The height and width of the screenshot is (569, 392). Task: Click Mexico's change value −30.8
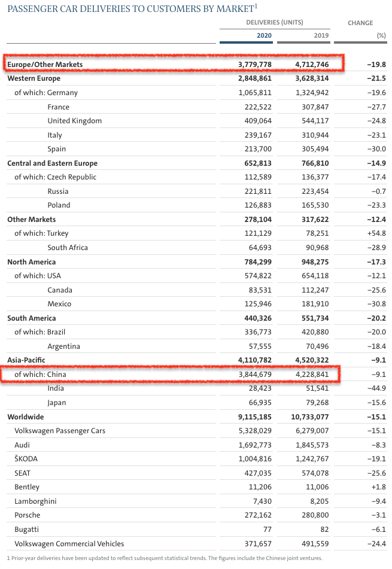[376, 304]
